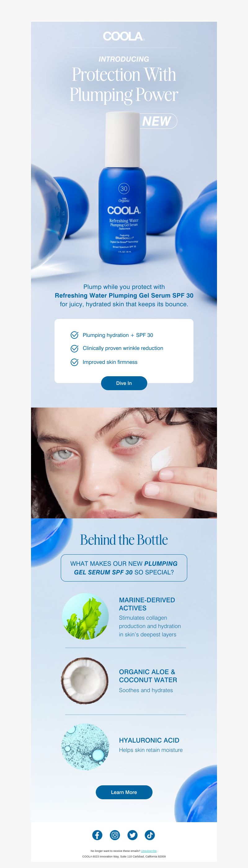Click the coconut ingredient image
Viewport: 248px width, 868px height.
click(x=85, y=681)
